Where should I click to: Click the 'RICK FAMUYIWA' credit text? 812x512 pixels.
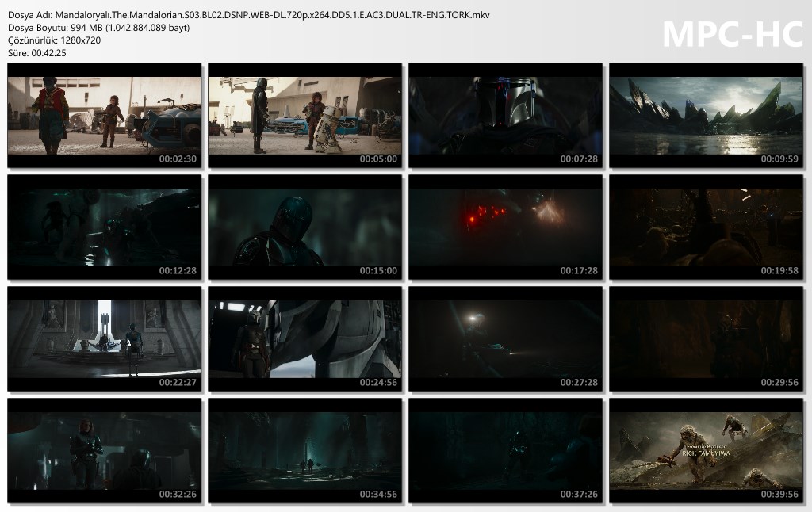707,453
